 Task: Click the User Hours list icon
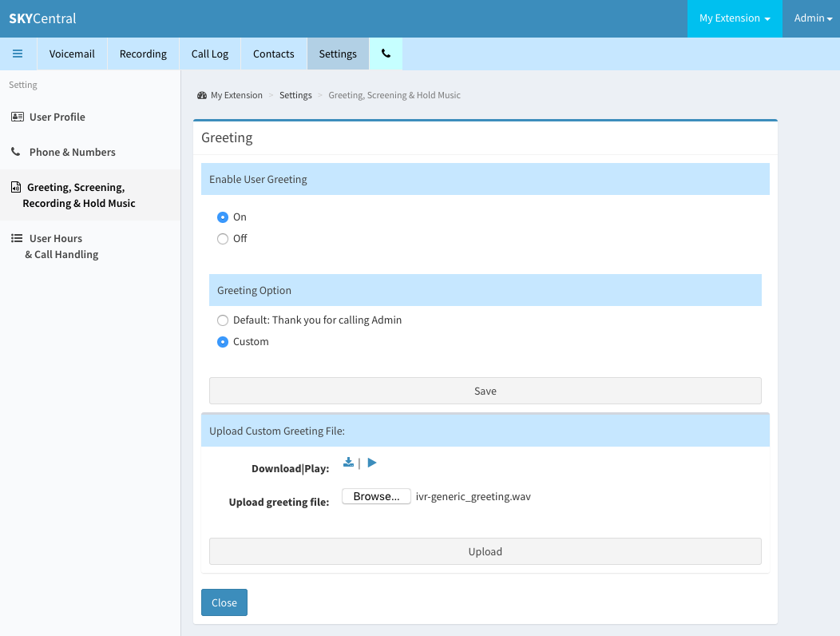(x=17, y=238)
